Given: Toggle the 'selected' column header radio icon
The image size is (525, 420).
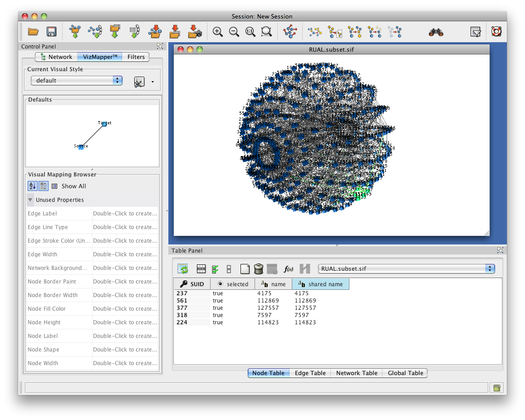Looking at the screenshot, I should pos(221,284).
